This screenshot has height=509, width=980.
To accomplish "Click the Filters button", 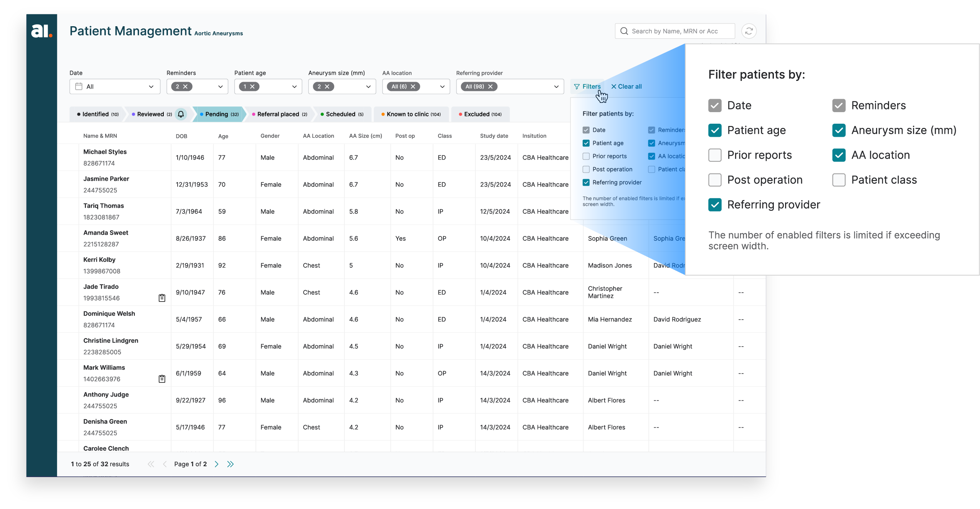I will [587, 87].
